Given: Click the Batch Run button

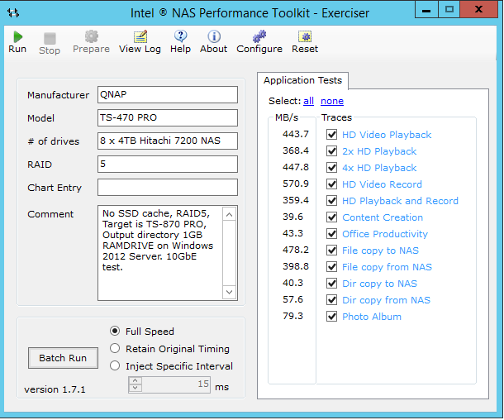Looking at the screenshot, I should (63, 358).
